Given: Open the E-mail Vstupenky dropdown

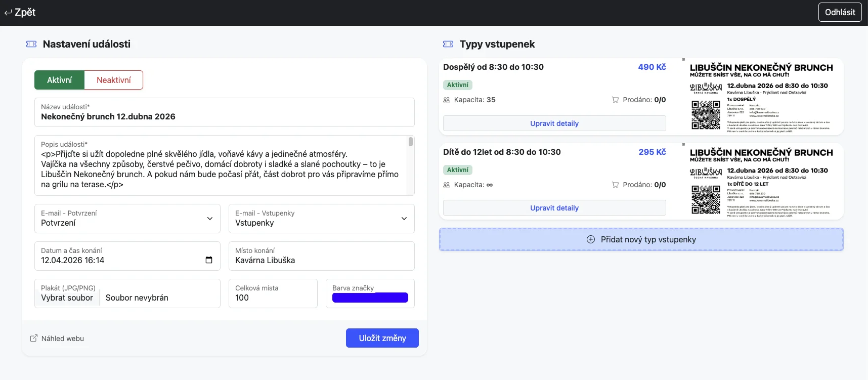Looking at the screenshot, I should coord(322,219).
